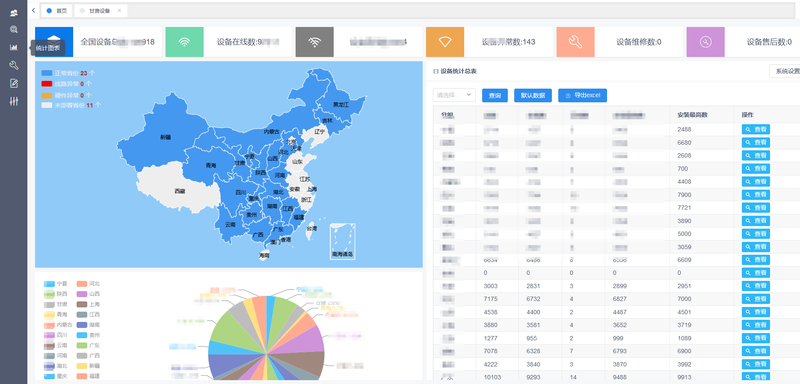
Task: Select 新疆 province on the map
Action: point(165,137)
